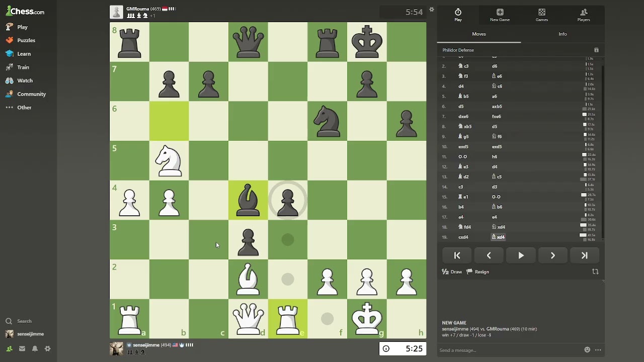Select the New Game tab
The width and height of the screenshot is (644, 362).
coord(500,15)
